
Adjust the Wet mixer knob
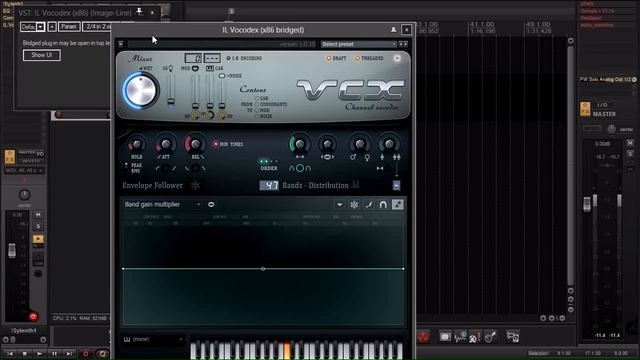(140, 91)
